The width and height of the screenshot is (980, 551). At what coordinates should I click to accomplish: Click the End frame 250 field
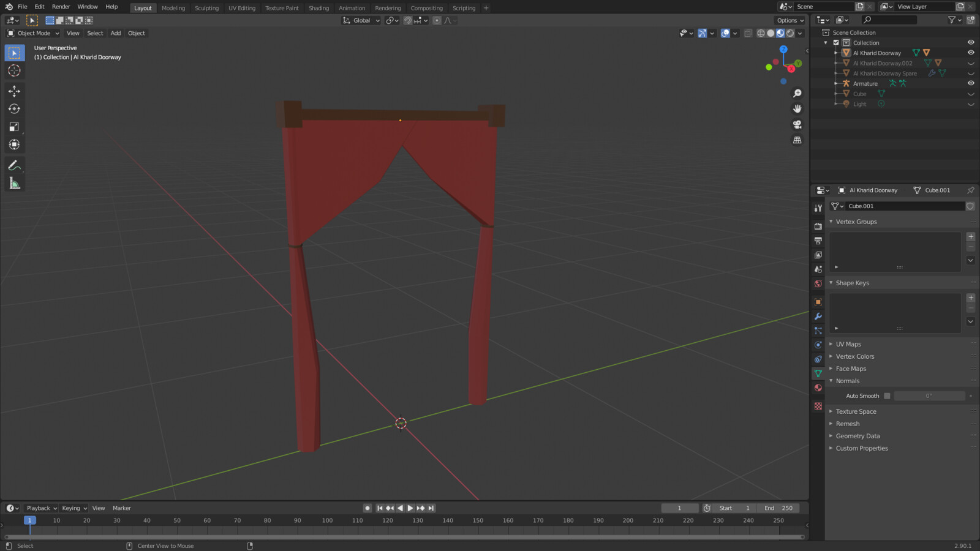click(778, 508)
